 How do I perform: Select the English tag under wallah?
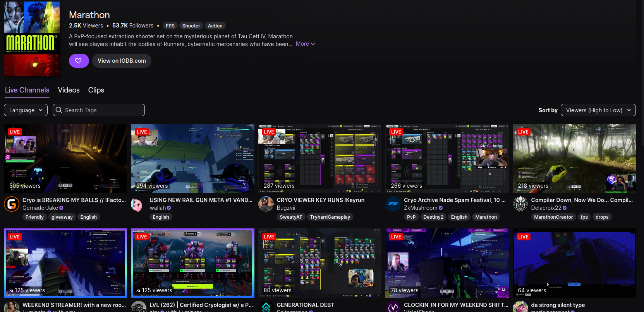pyautogui.click(x=161, y=217)
